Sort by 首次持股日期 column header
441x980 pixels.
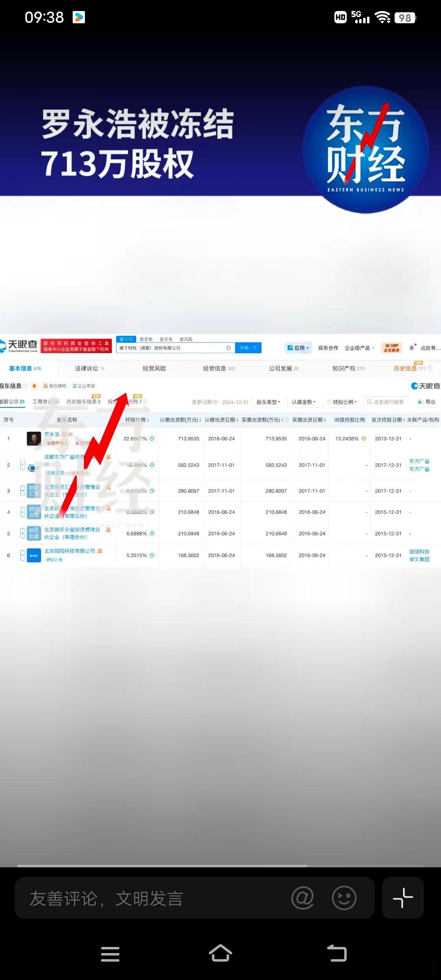(388, 420)
